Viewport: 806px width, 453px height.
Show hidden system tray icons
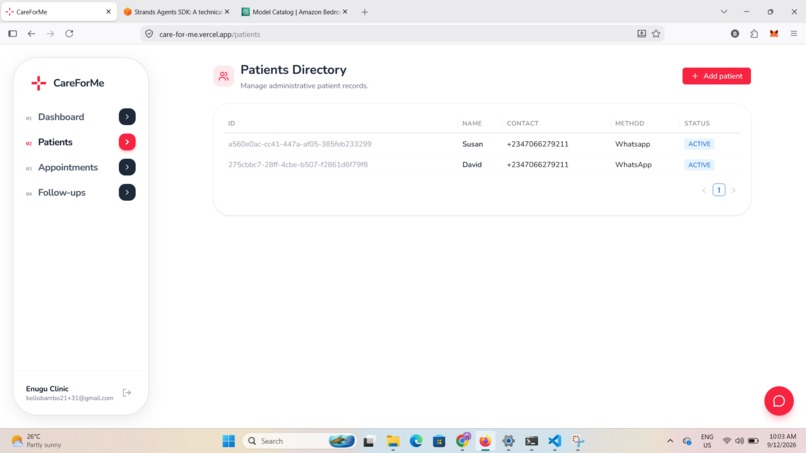click(670, 441)
